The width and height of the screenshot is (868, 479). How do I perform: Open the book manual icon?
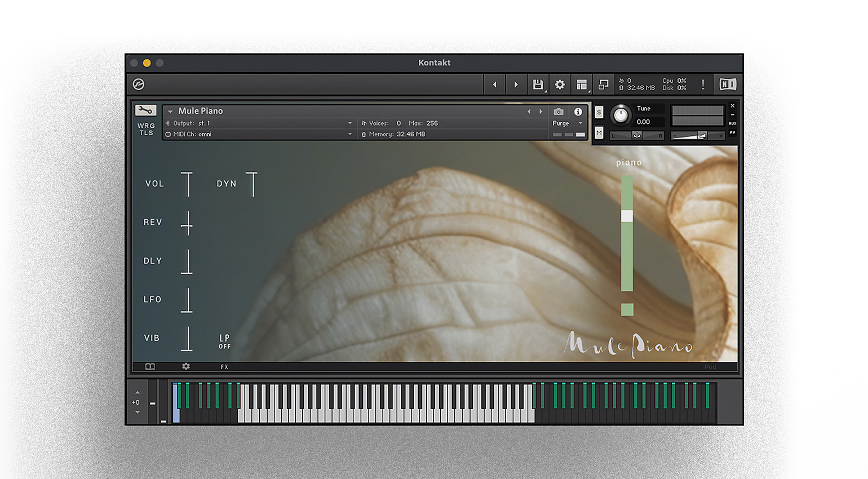point(150,367)
